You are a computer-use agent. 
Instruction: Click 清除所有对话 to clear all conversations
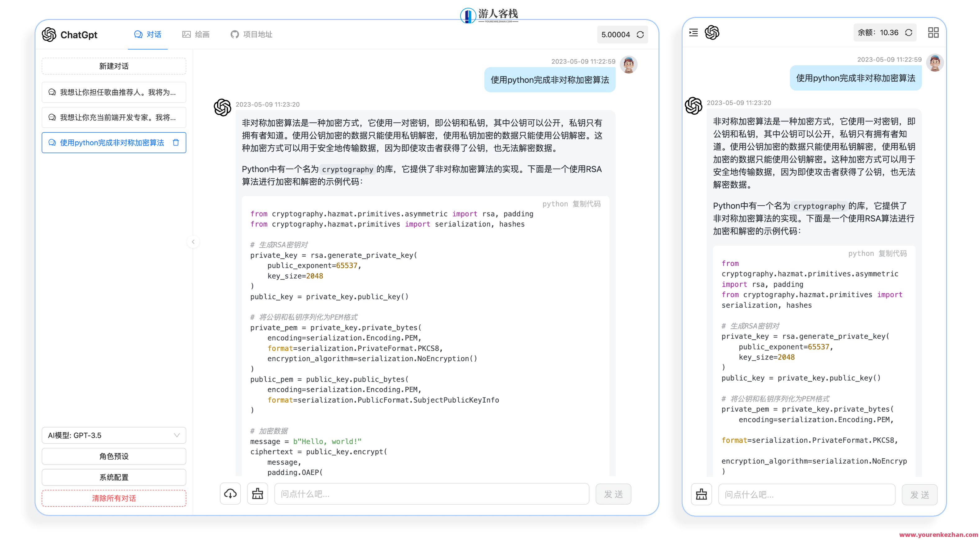coord(113,498)
